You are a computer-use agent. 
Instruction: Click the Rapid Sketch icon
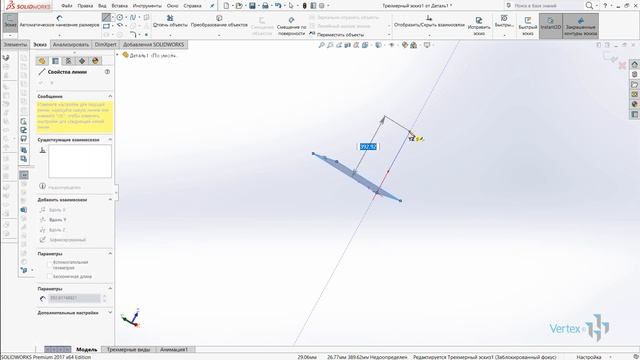[528, 20]
